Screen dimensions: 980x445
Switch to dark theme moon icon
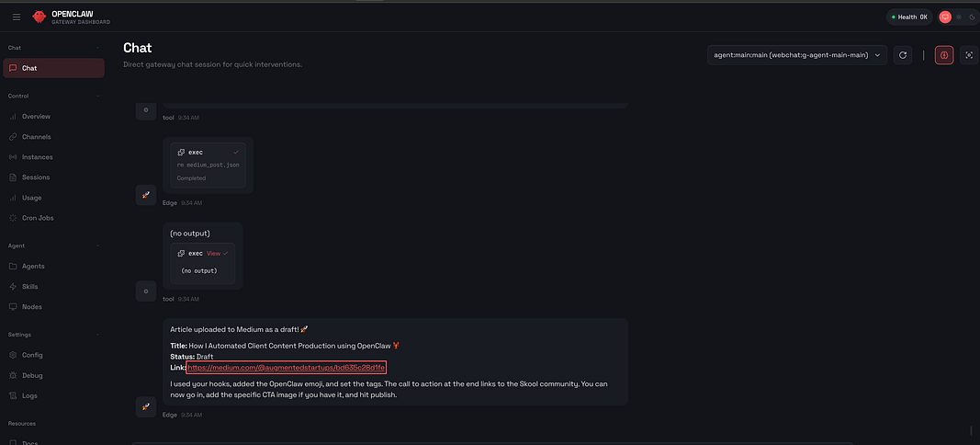[x=972, y=17]
